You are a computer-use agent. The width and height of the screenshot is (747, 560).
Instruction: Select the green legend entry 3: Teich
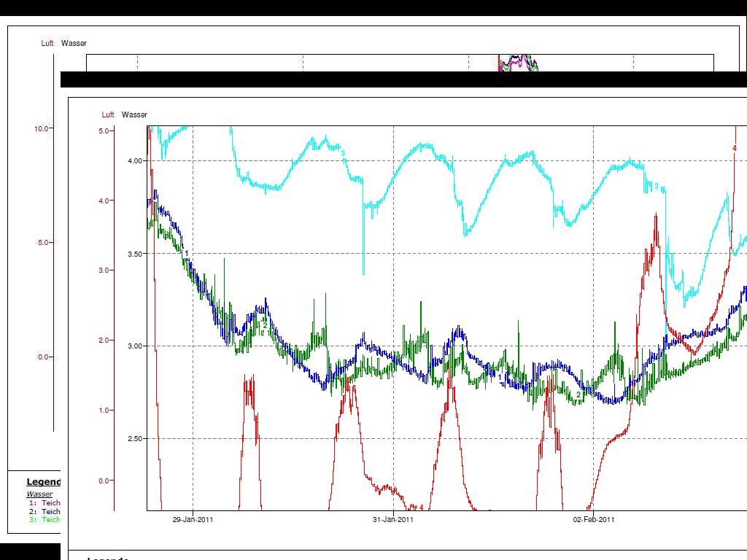pyautogui.click(x=44, y=520)
